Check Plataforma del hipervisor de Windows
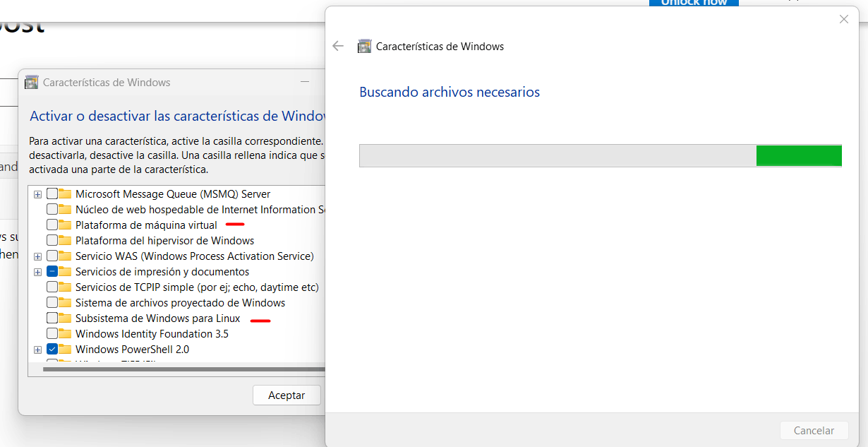Viewport: 868px width, 447px height. click(52, 241)
